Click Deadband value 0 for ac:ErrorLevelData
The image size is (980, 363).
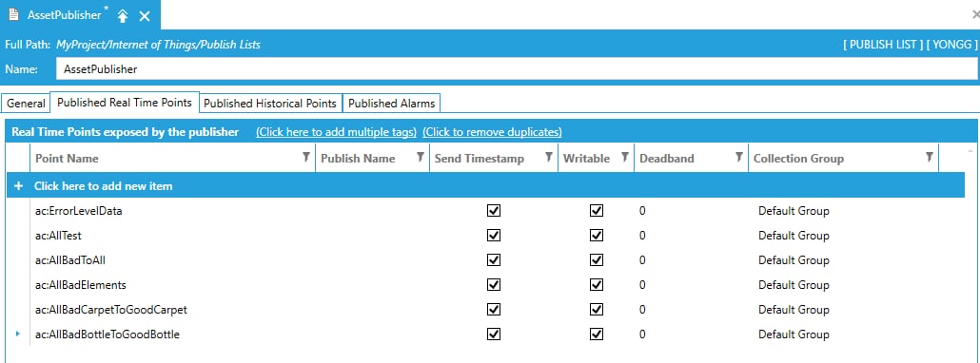coord(642,211)
